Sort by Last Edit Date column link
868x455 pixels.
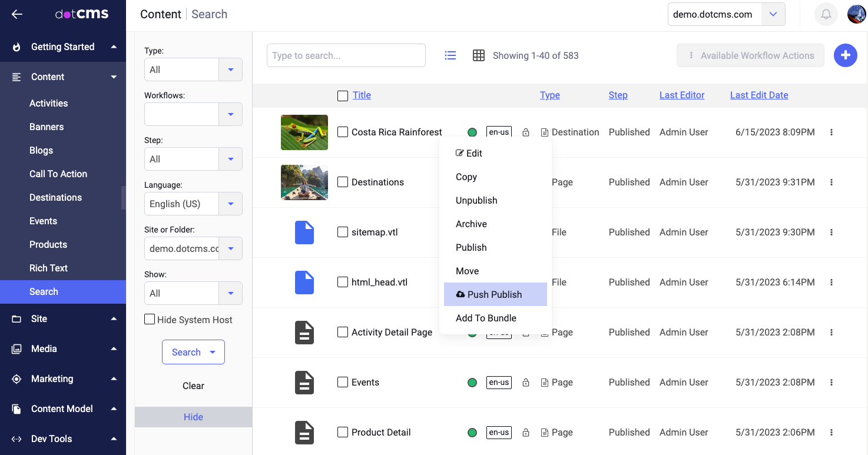point(758,95)
